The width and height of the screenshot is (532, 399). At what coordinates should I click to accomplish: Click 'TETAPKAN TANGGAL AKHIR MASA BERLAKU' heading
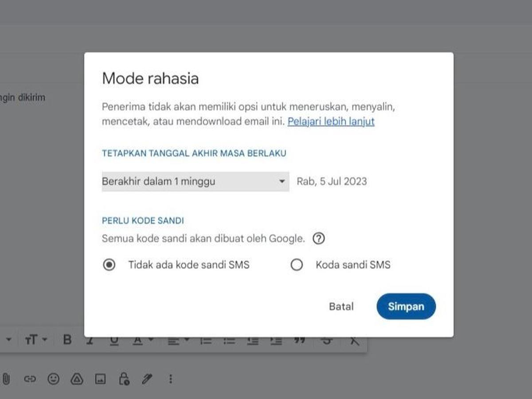[x=194, y=154]
